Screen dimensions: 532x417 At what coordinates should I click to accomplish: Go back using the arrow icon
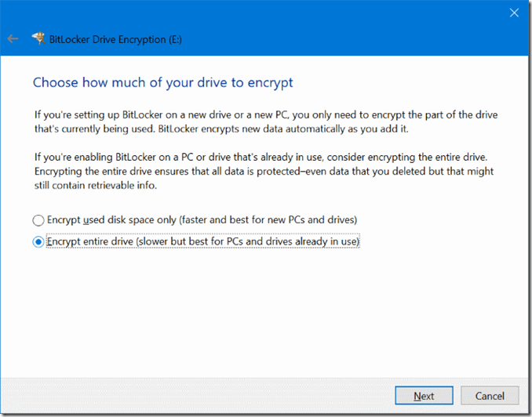tap(13, 39)
